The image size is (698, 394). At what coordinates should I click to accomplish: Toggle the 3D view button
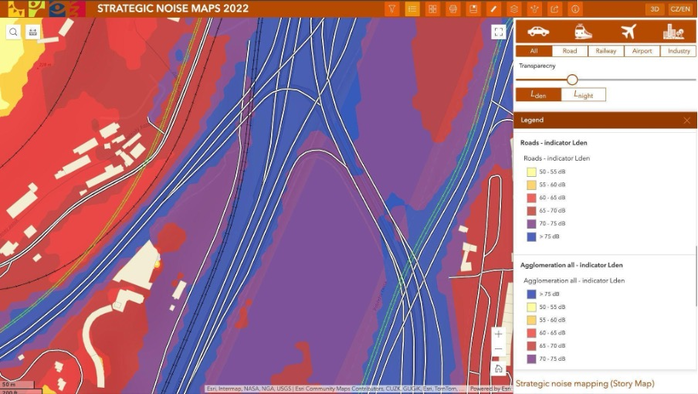654,9
